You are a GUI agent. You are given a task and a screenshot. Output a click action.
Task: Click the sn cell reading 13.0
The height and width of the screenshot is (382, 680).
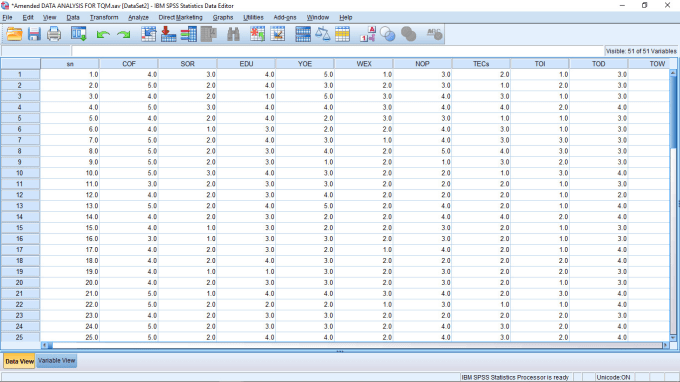(70, 206)
